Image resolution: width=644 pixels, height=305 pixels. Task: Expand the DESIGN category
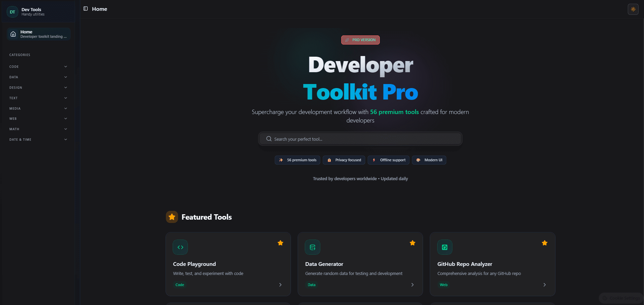point(38,87)
